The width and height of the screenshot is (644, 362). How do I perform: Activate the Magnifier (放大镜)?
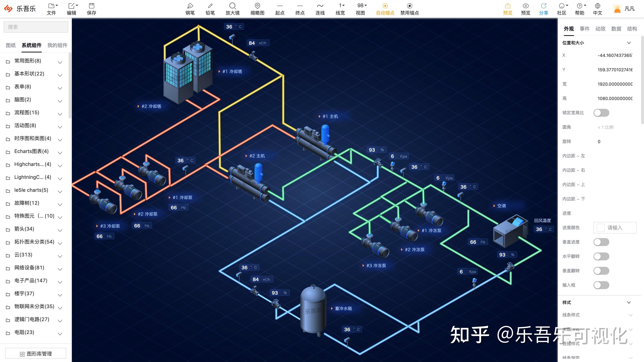[232, 8]
